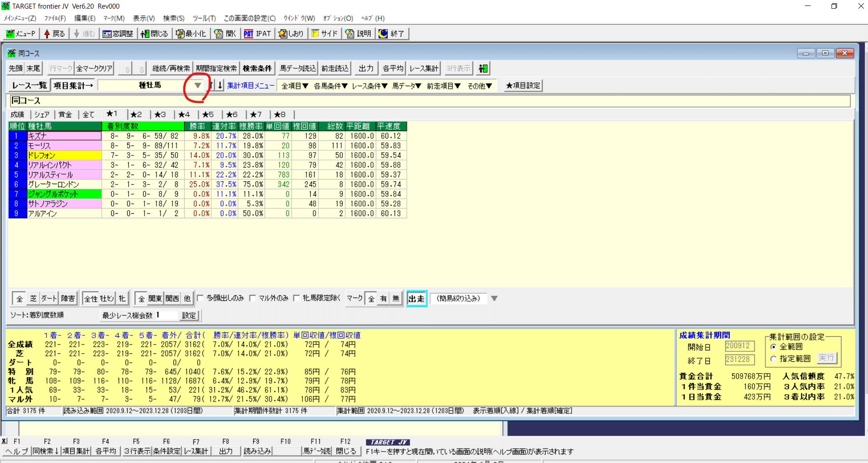The width and height of the screenshot is (868, 463).
Task: Toggle the 障害 jump race filter
Action: pyautogui.click(x=68, y=298)
